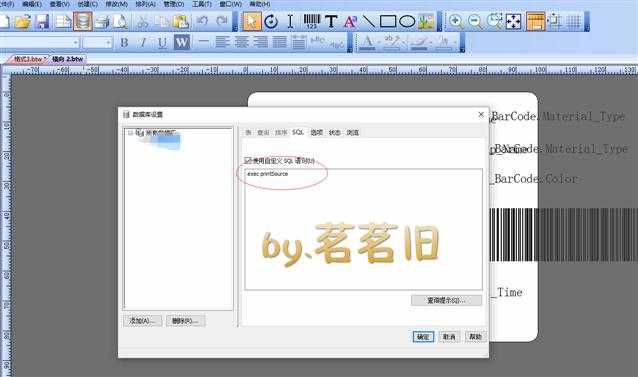The image size is (638, 377).
Task: Open the 编辑(E) menu
Action: (32, 4)
